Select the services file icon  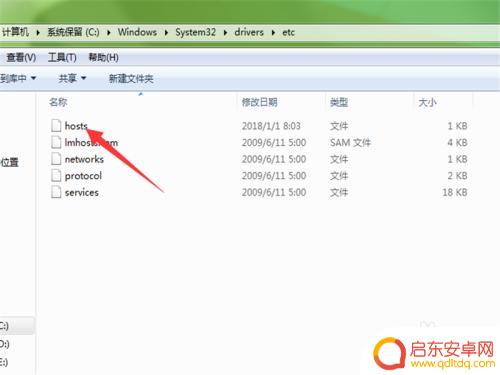(x=56, y=192)
